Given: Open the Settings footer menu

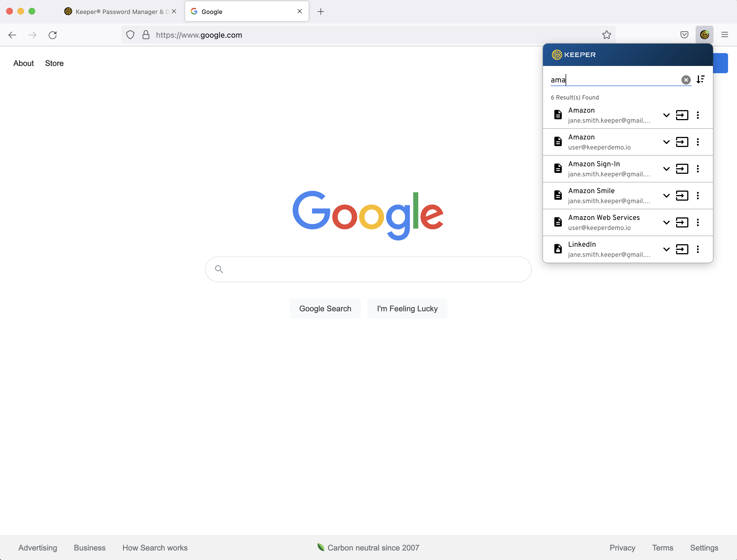Looking at the screenshot, I should point(704,548).
